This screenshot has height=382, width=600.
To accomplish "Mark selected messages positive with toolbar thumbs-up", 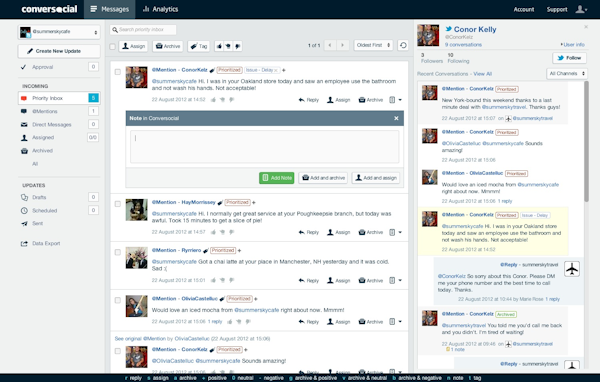I will 219,46.
